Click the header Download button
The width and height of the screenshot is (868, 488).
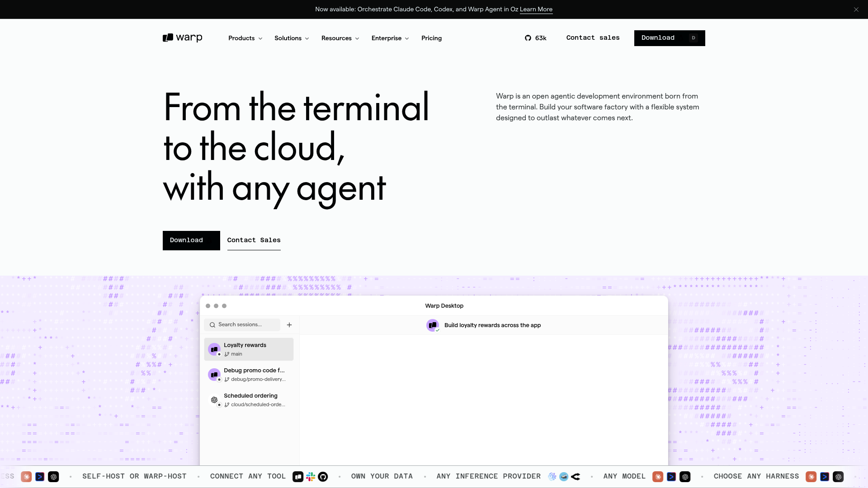point(670,38)
